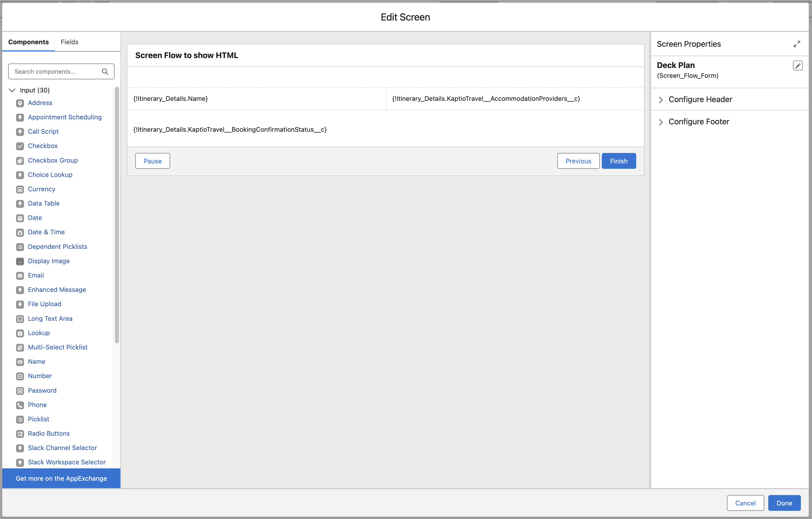The height and width of the screenshot is (519, 812).
Task: Click the Display Image component icon
Action: (x=20, y=261)
